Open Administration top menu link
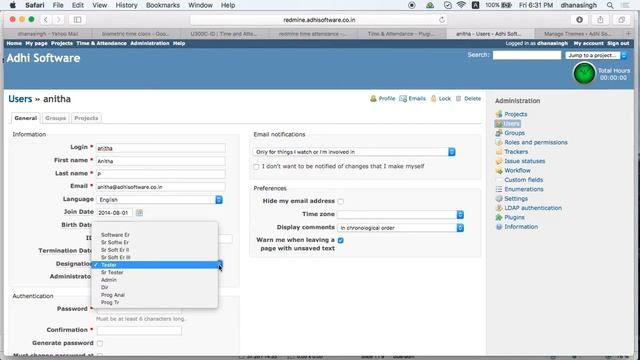Image resolution: width=640 pixels, height=360 pixels. [150, 43]
